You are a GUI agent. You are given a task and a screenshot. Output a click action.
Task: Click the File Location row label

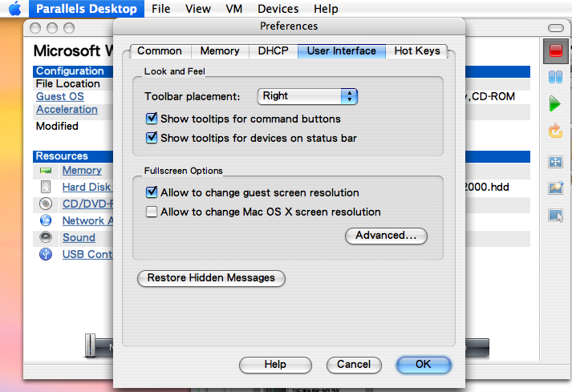68,84
